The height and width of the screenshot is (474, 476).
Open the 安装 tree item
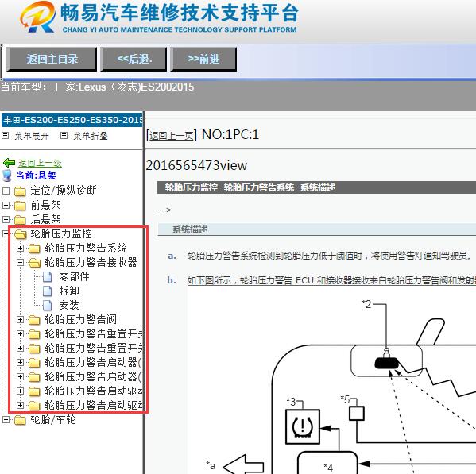pos(69,305)
